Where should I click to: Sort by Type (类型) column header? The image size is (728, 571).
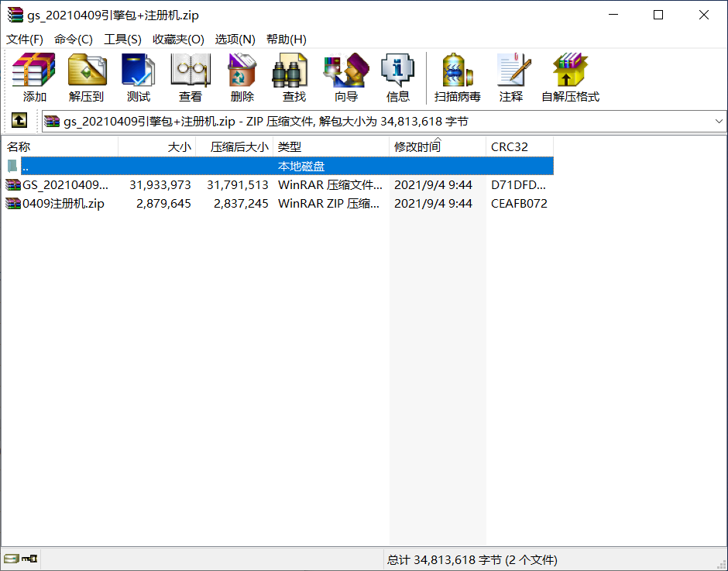331,146
